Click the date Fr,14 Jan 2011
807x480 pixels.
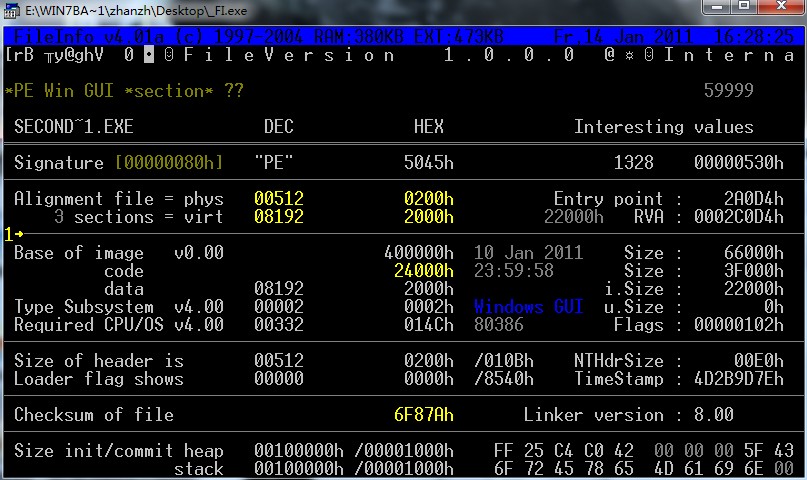[623, 37]
